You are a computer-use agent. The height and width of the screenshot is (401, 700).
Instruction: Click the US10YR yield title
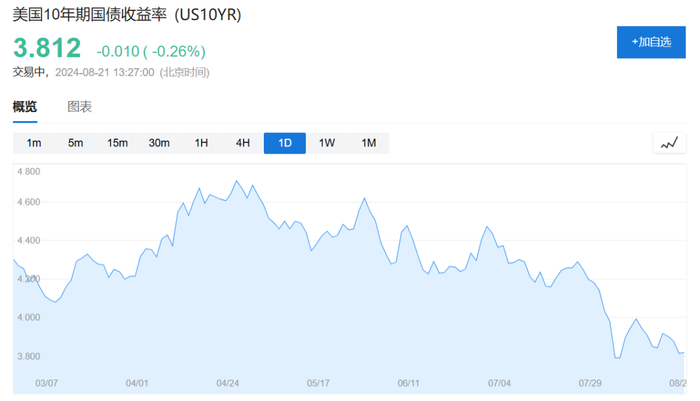127,16
